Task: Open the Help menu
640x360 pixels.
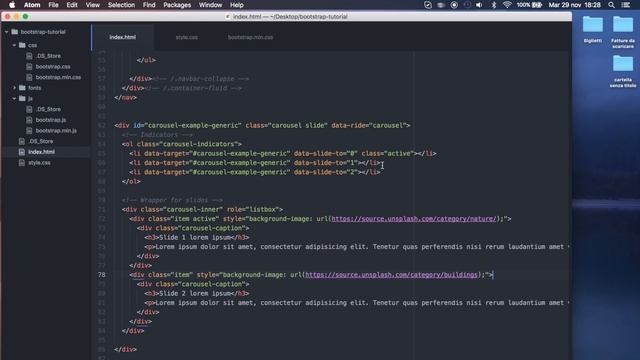Action: [237, 5]
